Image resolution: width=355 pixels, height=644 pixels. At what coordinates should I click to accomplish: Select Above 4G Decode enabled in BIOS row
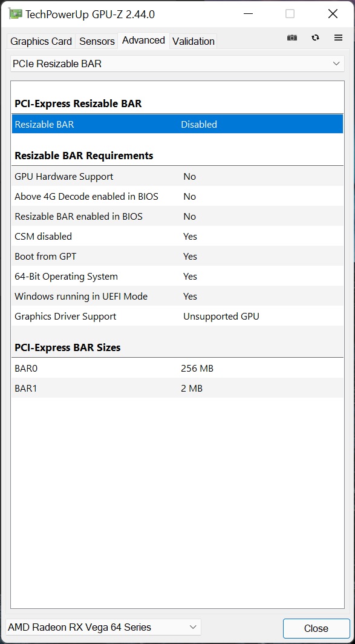pyautogui.click(x=177, y=196)
